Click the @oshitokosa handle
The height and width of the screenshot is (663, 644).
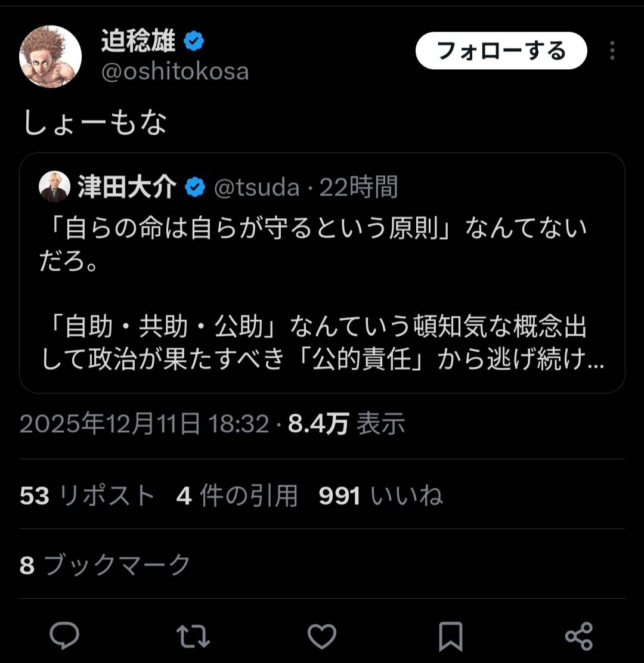(x=175, y=72)
